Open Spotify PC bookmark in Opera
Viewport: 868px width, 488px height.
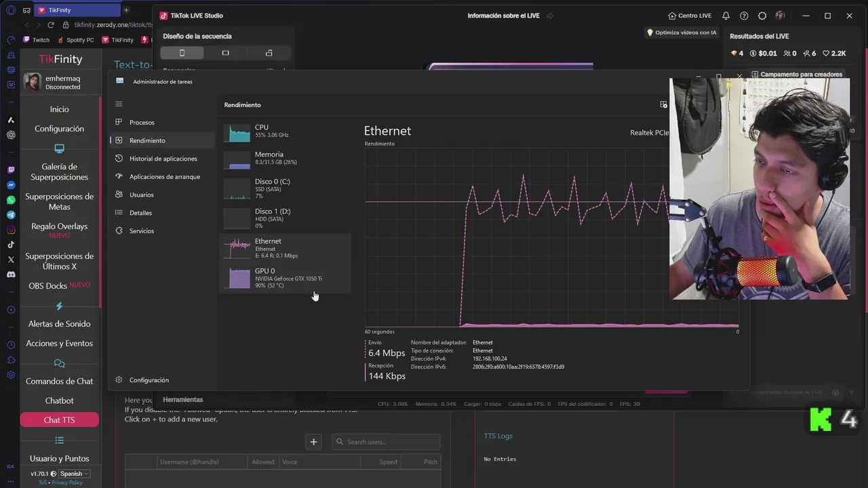pyautogui.click(x=75, y=40)
